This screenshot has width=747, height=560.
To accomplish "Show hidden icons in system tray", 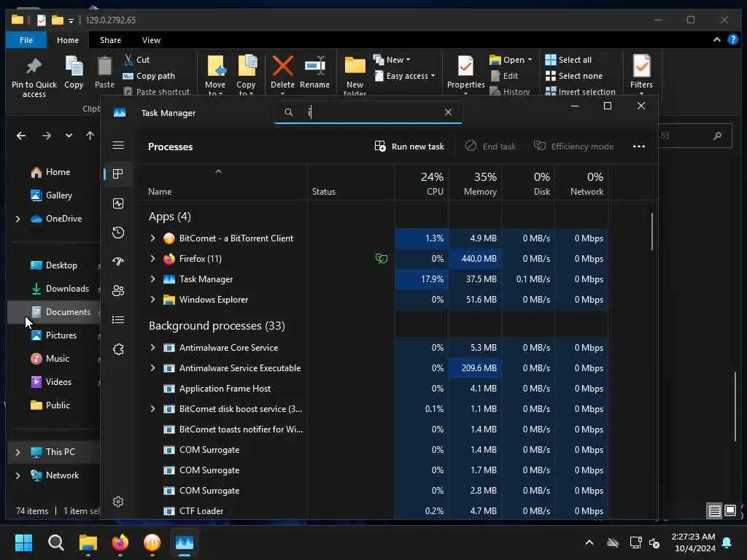I will tap(589, 542).
